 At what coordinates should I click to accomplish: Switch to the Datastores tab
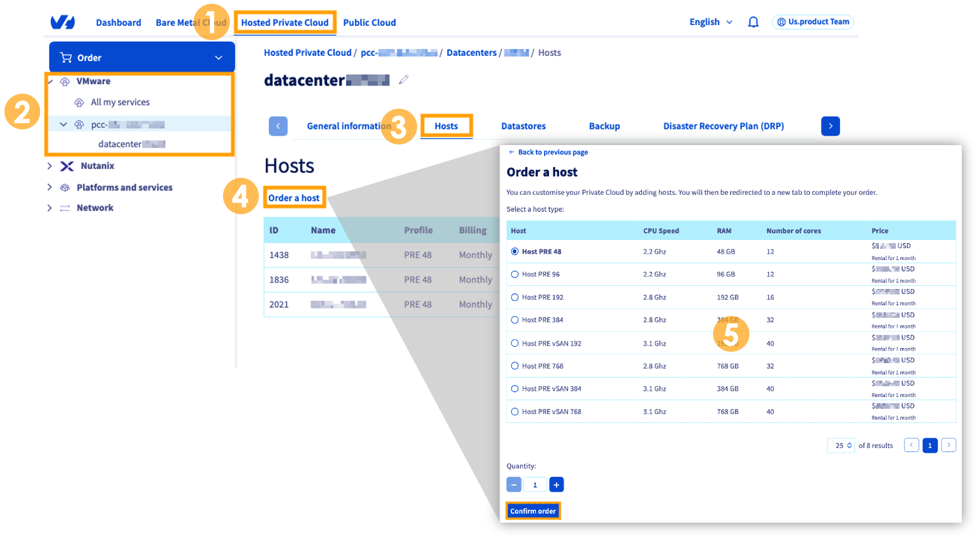523,126
